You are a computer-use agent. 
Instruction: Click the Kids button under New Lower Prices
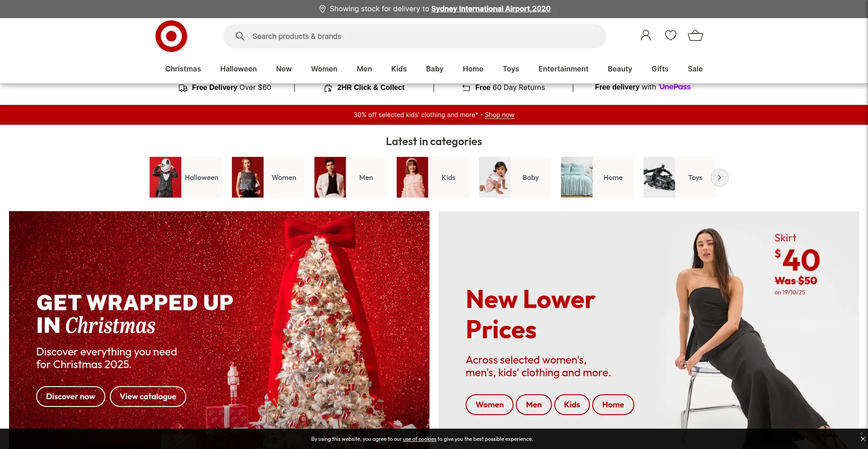point(571,405)
